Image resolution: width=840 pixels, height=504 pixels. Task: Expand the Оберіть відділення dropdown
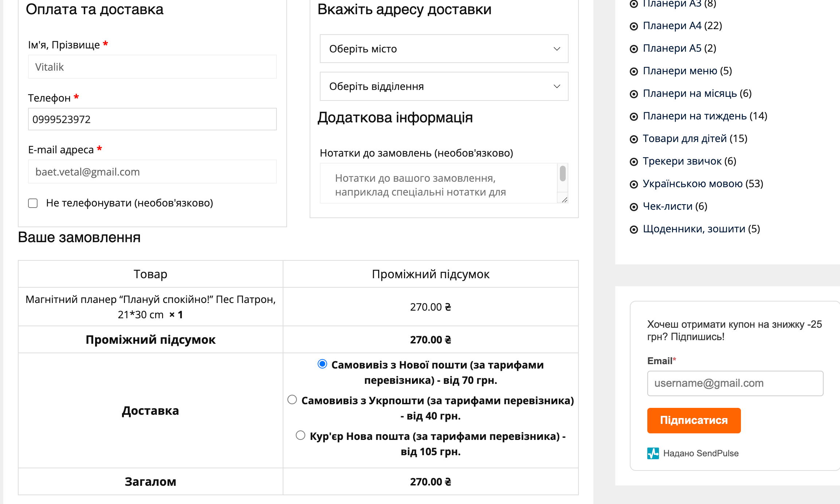(x=444, y=86)
